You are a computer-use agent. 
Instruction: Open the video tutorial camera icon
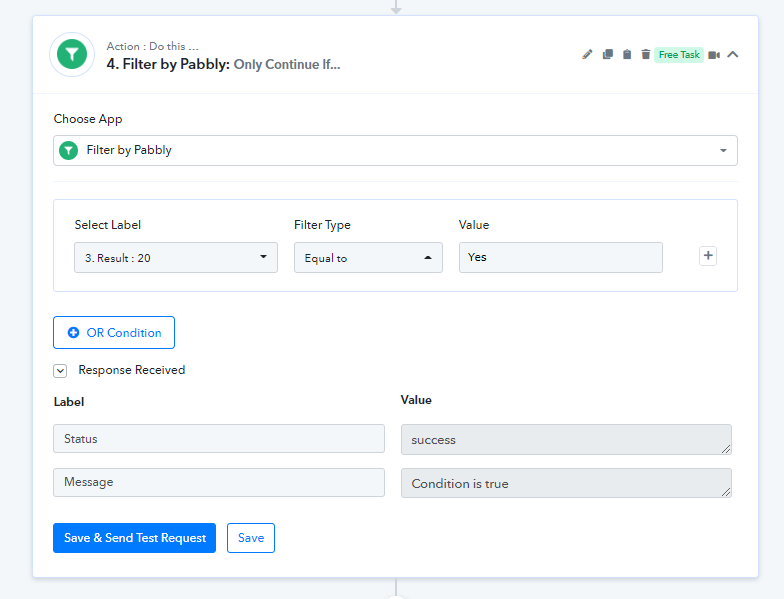pos(714,55)
